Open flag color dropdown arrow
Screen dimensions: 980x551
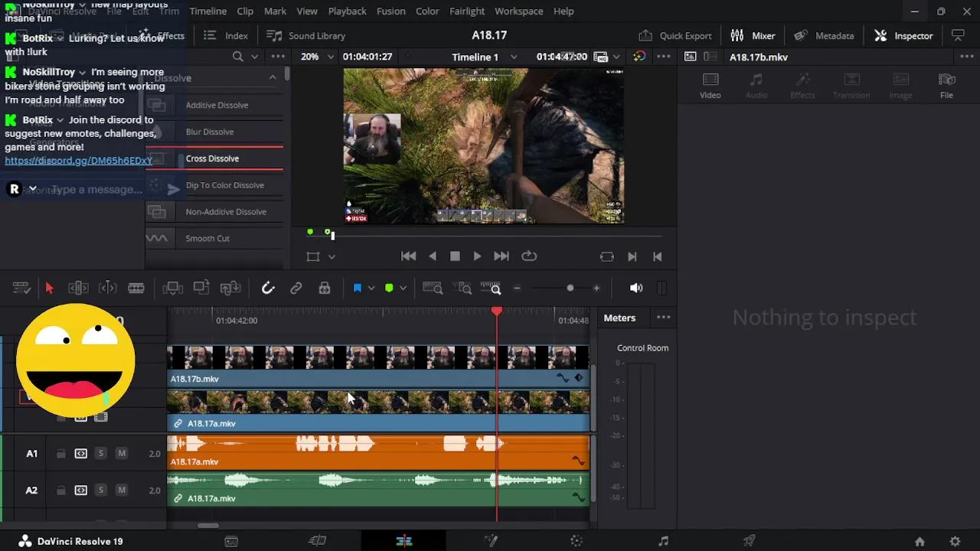coord(371,288)
